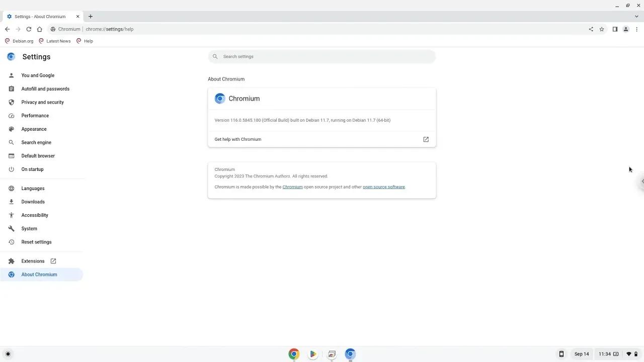644x362 pixels.
Task: Select About Chromium in sidebar
Action: click(x=41, y=275)
